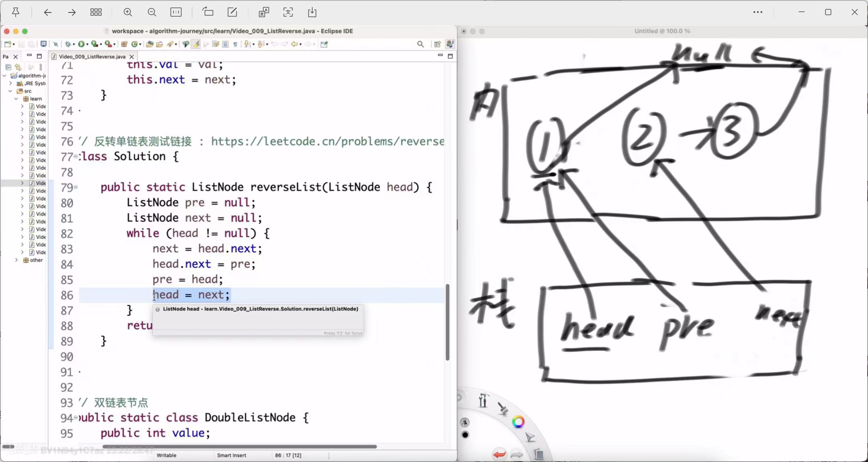Extract text from the image
The height and width of the screenshot is (462, 868).
click(x=288, y=12)
